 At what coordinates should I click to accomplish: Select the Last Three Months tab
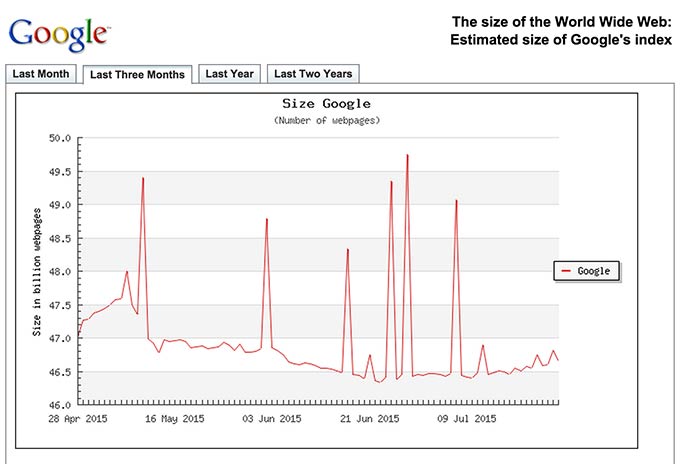[x=137, y=75]
